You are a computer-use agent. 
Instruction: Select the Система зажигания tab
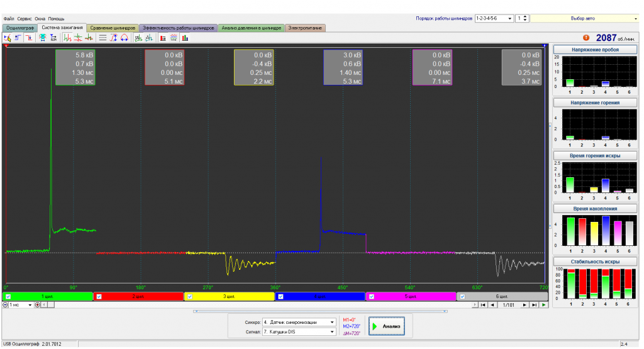coord(62,28)
